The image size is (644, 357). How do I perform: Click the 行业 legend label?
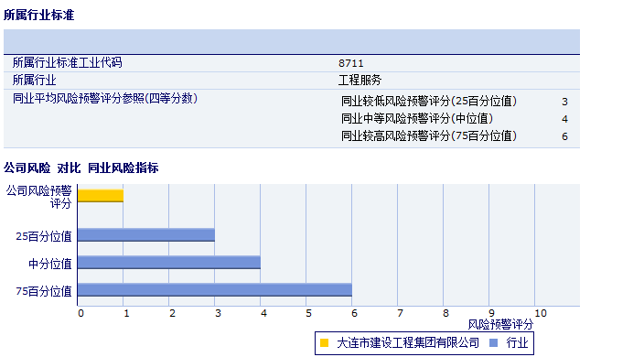pos(517,342)
